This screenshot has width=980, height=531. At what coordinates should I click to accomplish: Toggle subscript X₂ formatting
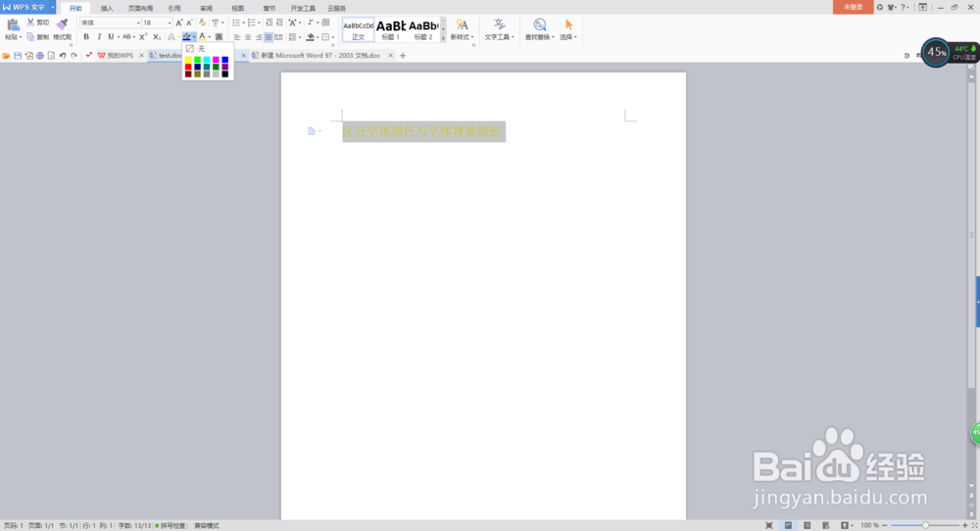point(157,37)
